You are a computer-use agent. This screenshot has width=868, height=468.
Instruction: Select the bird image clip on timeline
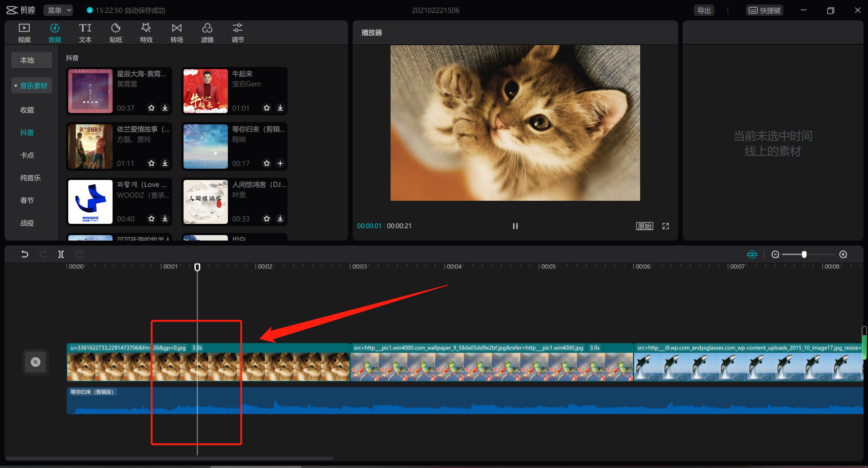click(x=491, y=365)
